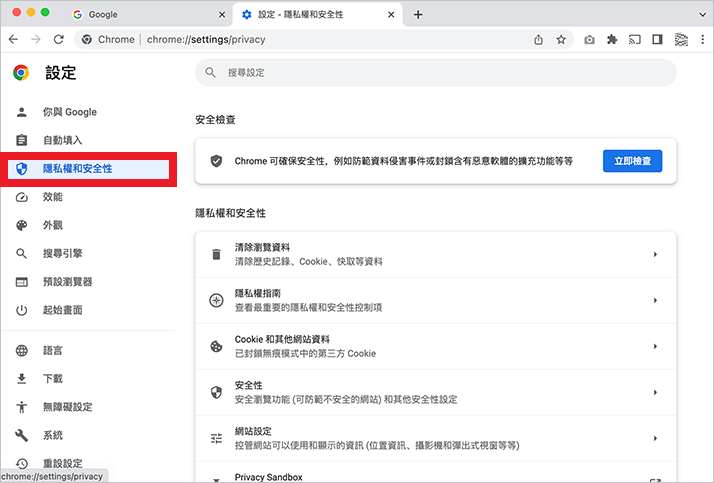Open the side panel icon
The height and width of the screenshot is (483, 714).
tap(657, 40)
